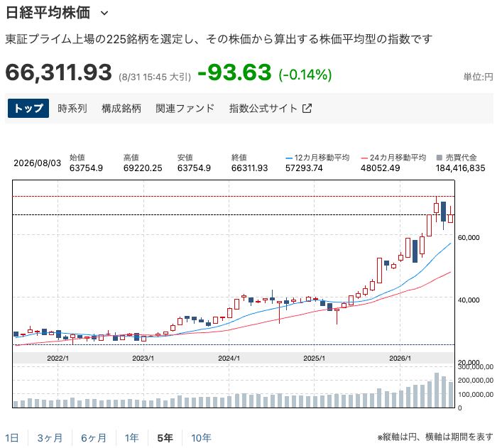Click the external link icon beside 指数公式サイト

pyautogui.click(x=307, y=108)
